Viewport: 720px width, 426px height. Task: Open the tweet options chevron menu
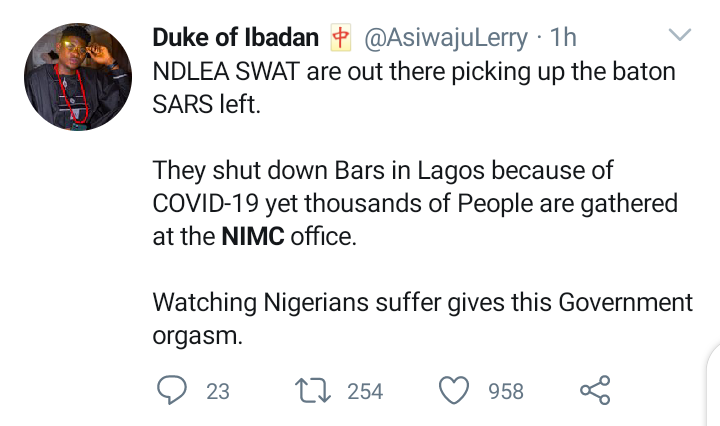tap(680, 37)
